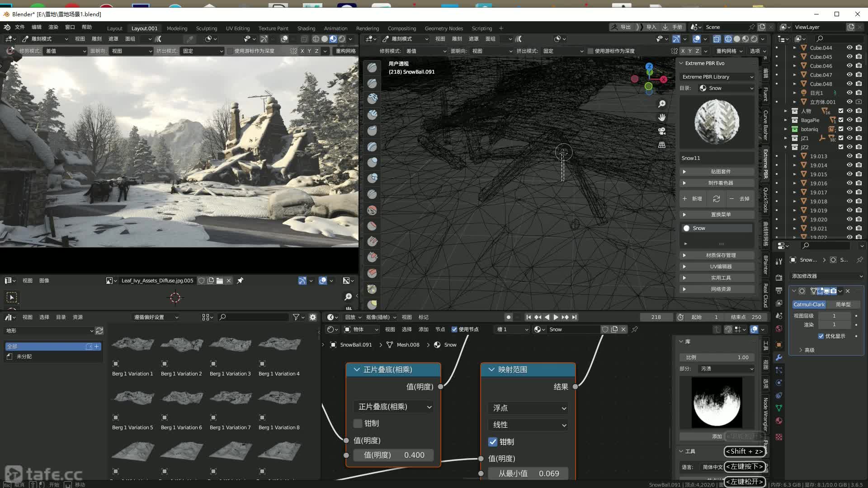Click the 新增 button in Extreme PBR
The height and width of the screenshot is (488, 868).
tap(693, 199)
